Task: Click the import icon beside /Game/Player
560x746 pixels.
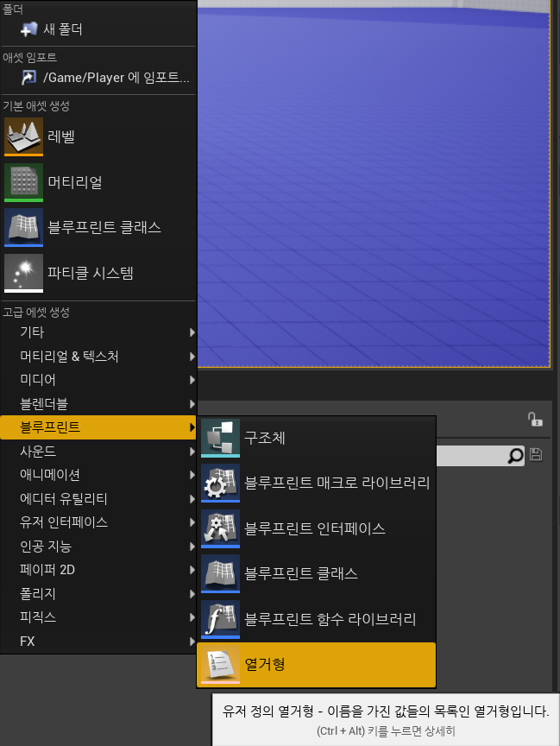Action: pos(28,77)
